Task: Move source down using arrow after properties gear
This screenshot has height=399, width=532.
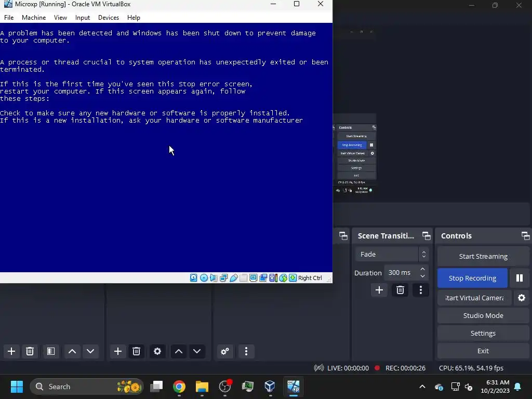Action: pyautogui.click(x=197, y=351)
